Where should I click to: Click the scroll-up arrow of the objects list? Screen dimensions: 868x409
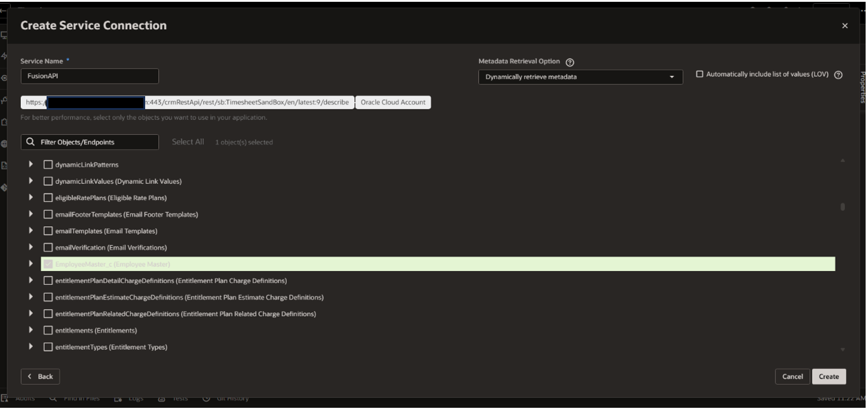(x=842, y=161)
